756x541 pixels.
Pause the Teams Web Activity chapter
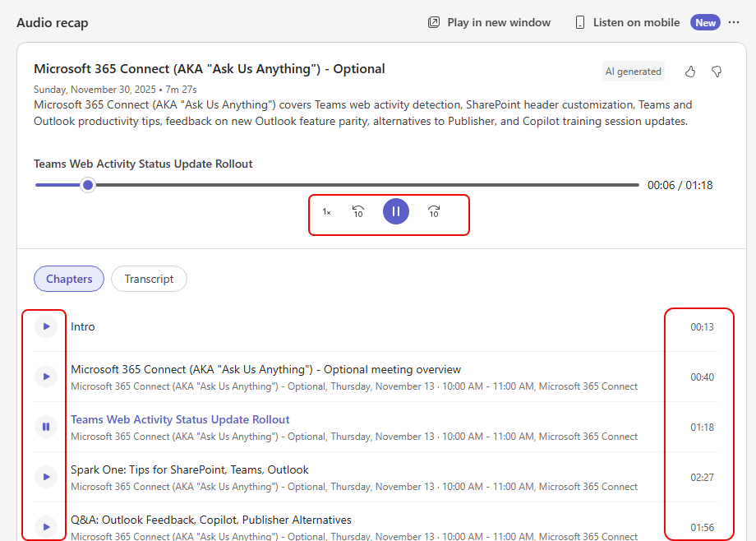pos(46,427)
